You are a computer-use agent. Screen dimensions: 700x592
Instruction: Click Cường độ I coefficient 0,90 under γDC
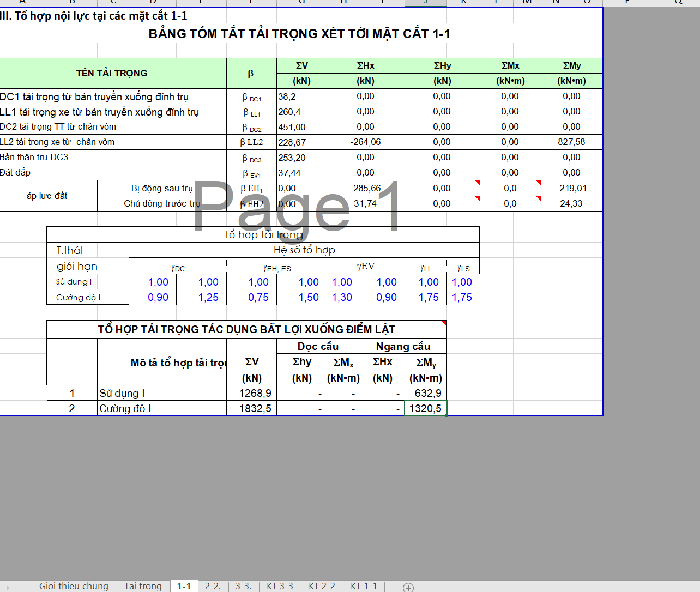click(153, 297)
